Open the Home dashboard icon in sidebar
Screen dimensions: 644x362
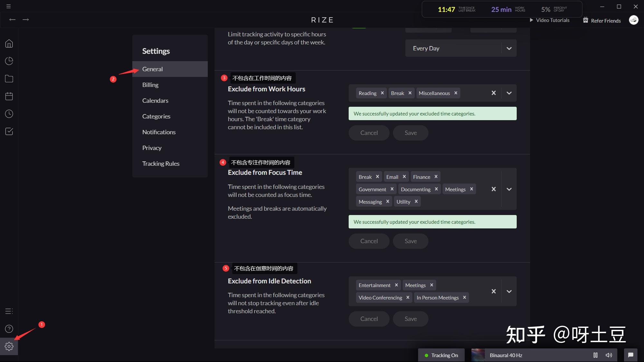point(9,43)
